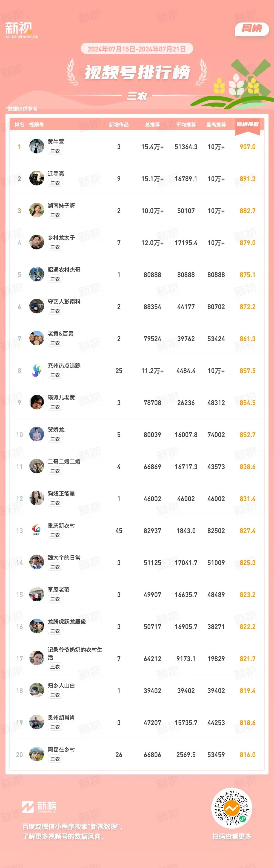Click 重庆新农村 red logo avatar

pos(36,530)
